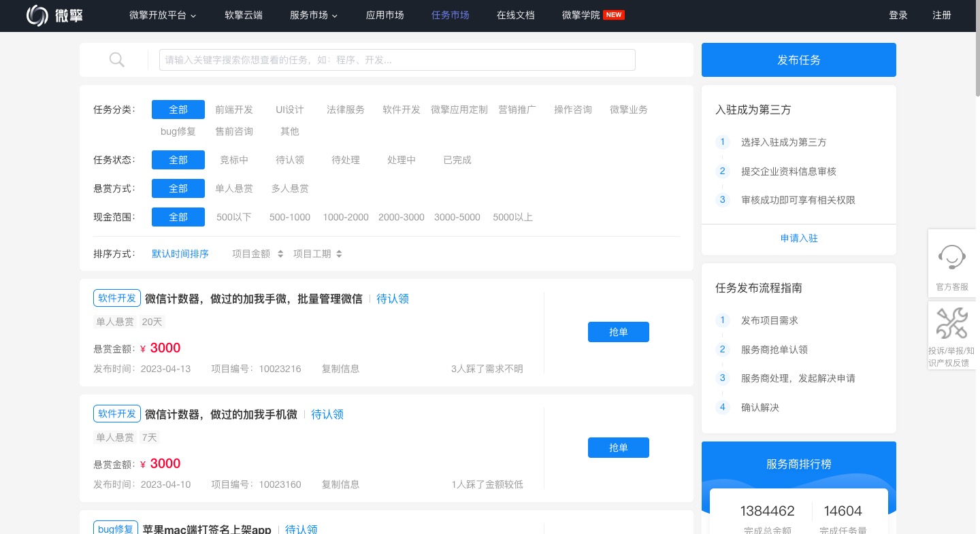The image size is (980, 534).
Task: Filter status by 待处理
Action: coord(346,160)
